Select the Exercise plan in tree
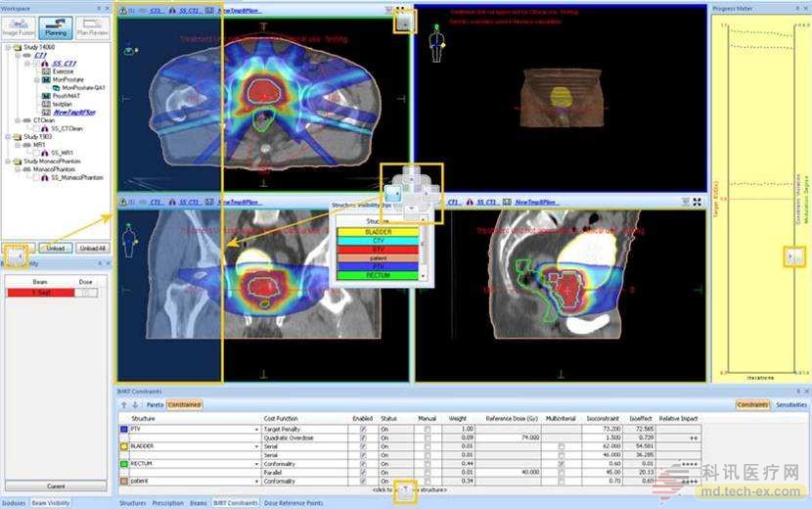 [63, 71]
